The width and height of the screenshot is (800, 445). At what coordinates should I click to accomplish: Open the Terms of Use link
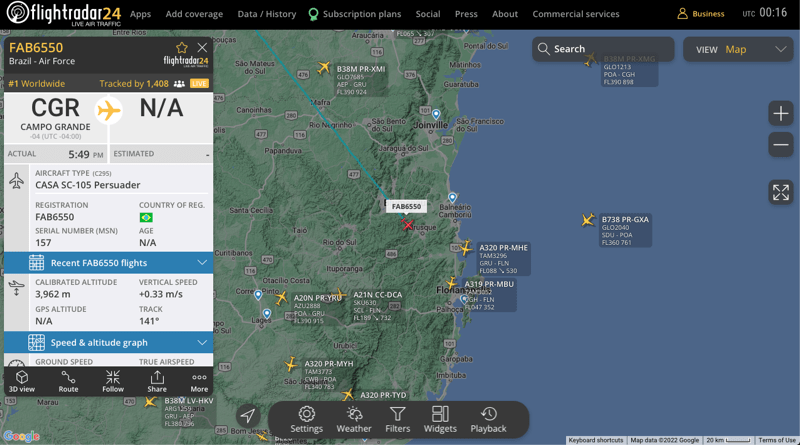[x=777, y=440]
